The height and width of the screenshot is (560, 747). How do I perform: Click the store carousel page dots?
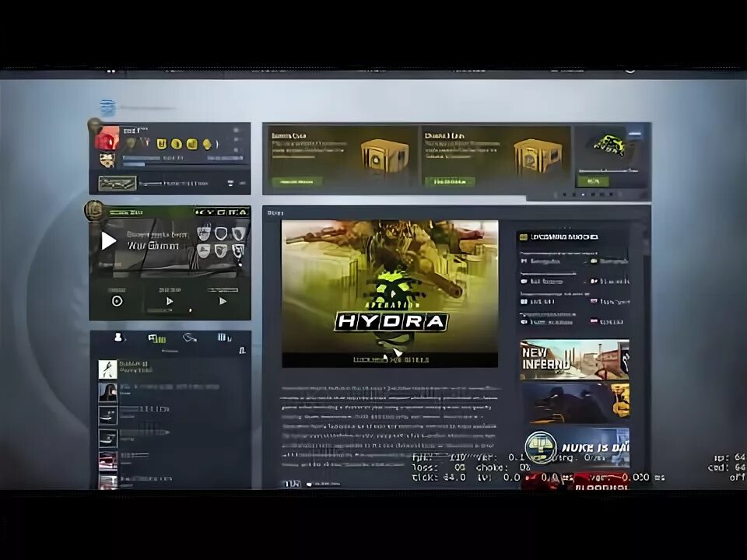pyautogui.click(x=587, y=194)
